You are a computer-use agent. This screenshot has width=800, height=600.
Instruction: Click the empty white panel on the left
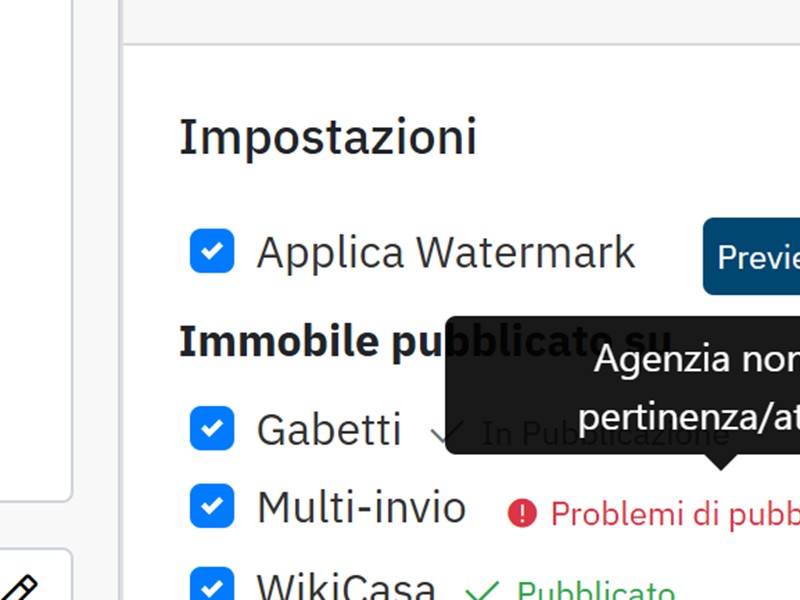(35, 250)
